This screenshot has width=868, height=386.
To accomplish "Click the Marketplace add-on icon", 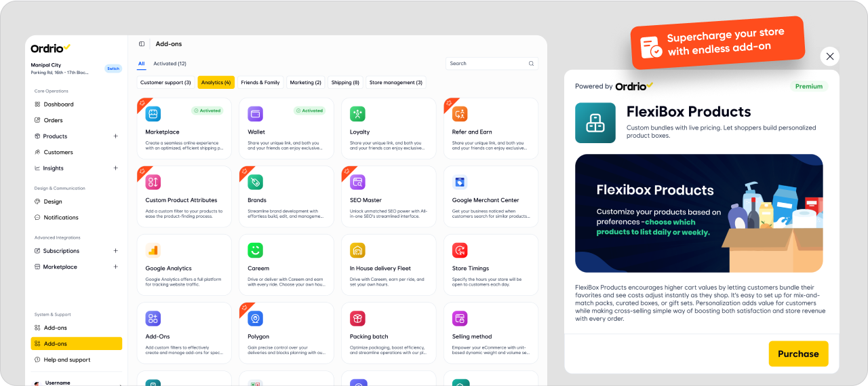I will coord(153,114).
